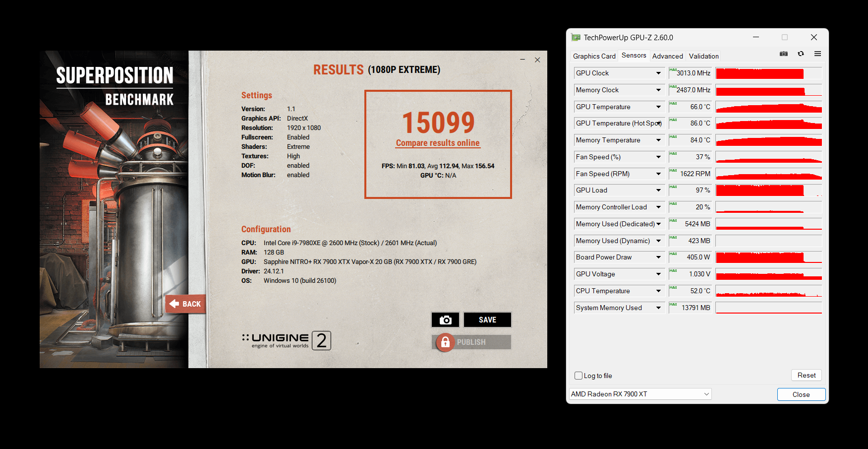The width and height of the screenshot is (868, 449).
Task: Open the GPU Voltage sensor dropdown
Action: click(658, 274)
